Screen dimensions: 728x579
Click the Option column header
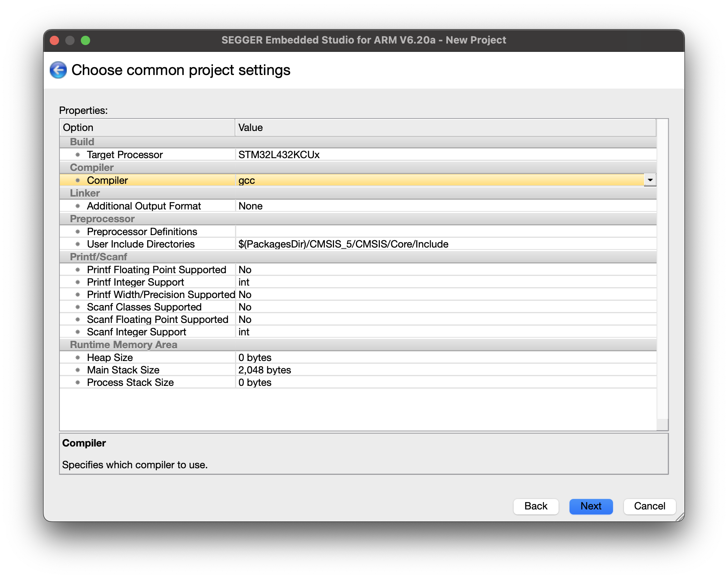[x=147, y=127]
